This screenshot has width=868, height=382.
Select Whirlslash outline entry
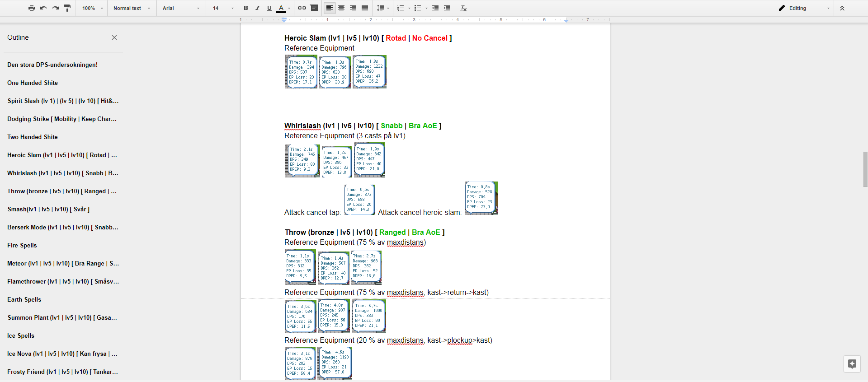tap(63, 173)
